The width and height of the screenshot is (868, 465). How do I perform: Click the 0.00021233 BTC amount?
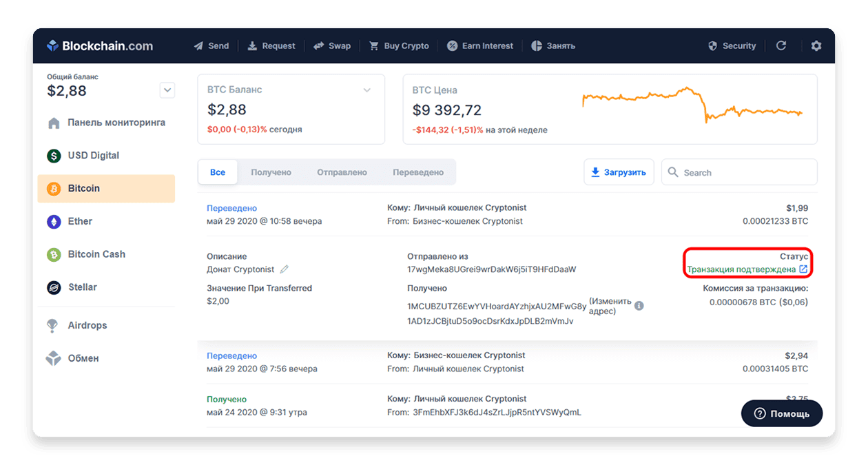(775, 222)
